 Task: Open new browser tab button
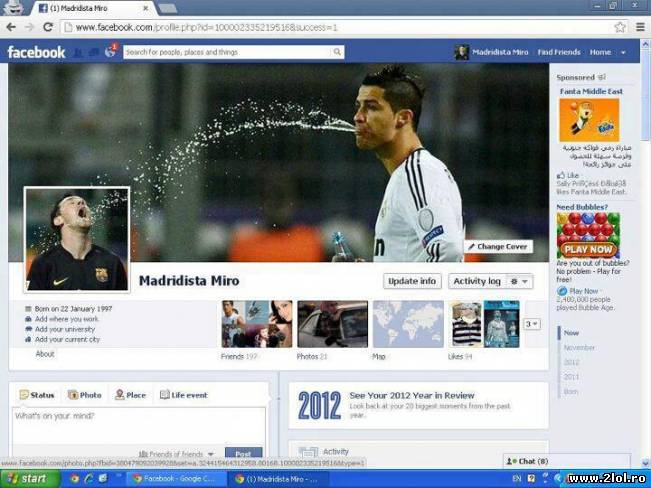tap(168, 8)
